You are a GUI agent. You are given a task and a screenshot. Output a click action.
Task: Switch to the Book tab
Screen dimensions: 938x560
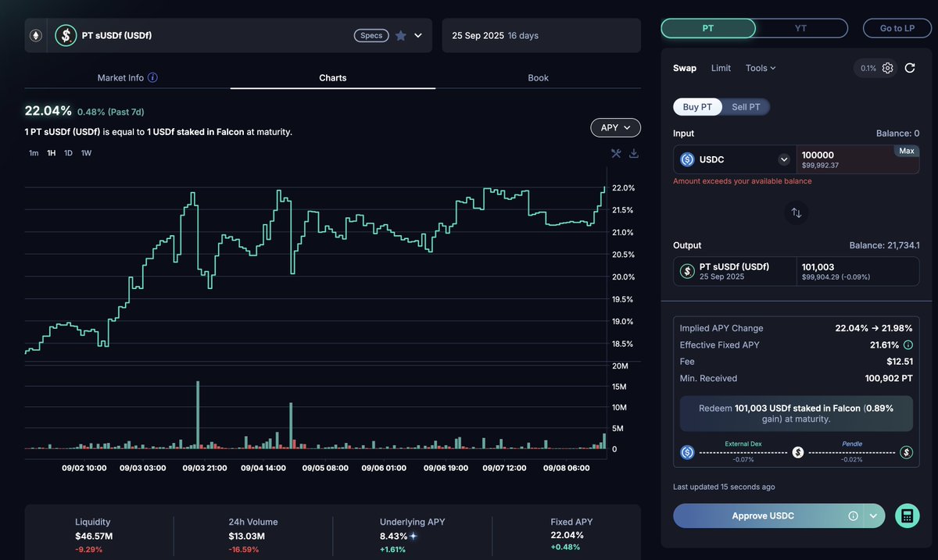[538, 77]
